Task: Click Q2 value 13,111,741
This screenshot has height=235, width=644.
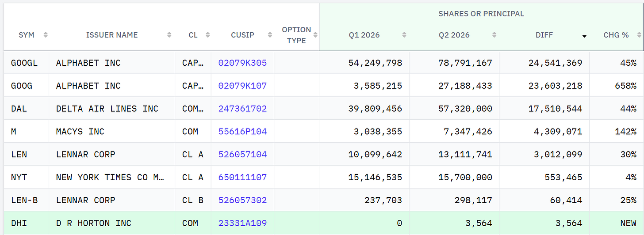Action: pyautogui.click(x=465, y=155)
